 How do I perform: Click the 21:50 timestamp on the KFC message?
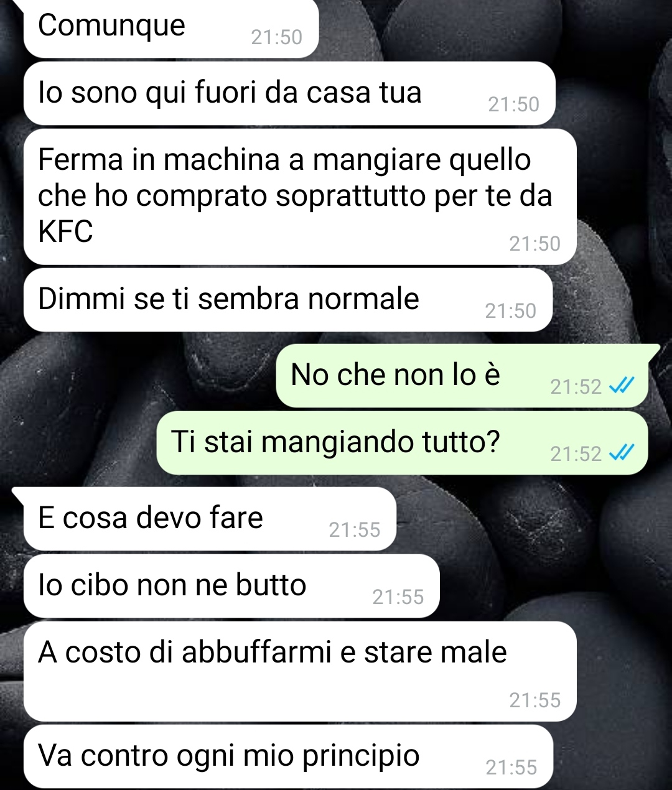535,244
